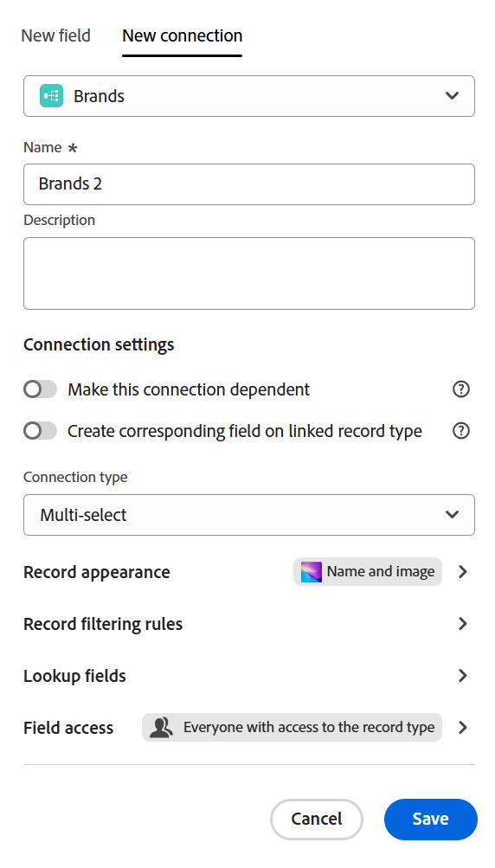This screenshot has height=868, width=495.
Task: Toggle Make this connection dependent switch
Action: (40, 389)
